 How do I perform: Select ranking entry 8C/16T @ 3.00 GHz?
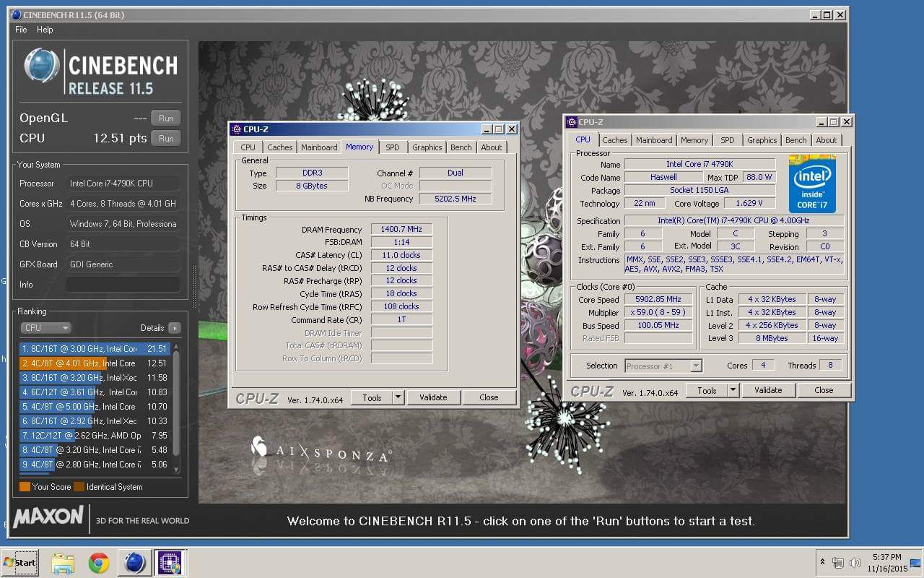point(95,349)
